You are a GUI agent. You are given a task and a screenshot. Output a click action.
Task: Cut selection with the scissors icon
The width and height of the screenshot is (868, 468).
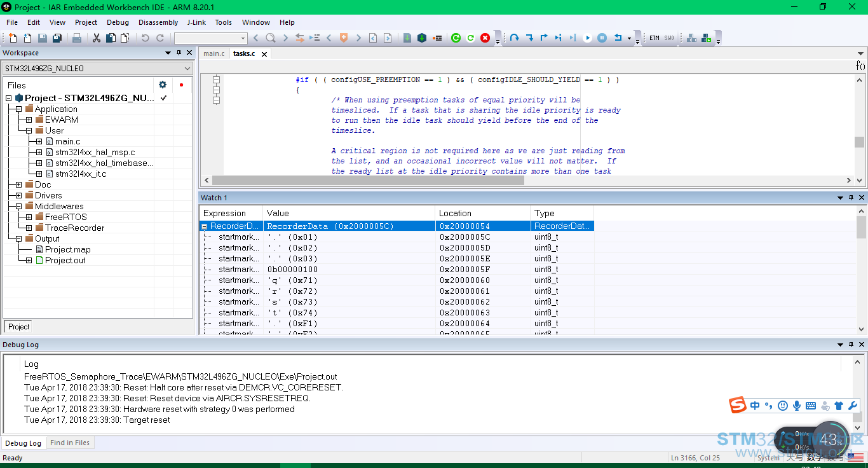(x=97, y=38)
